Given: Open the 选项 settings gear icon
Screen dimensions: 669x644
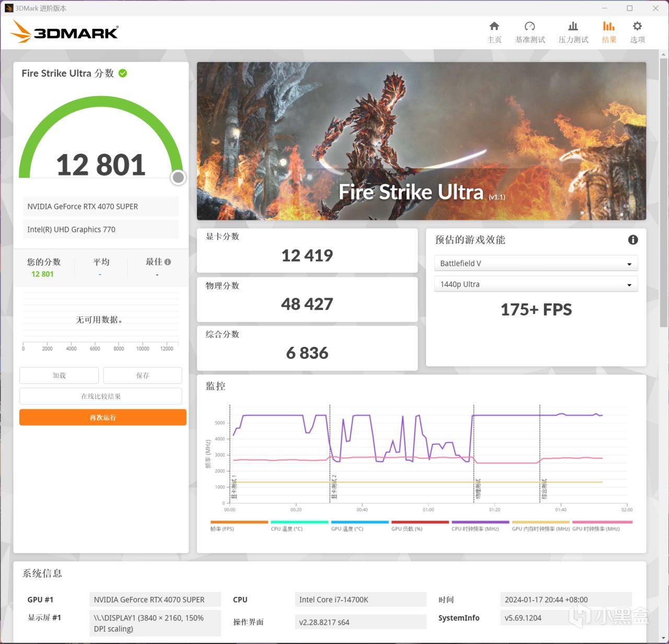Looking at the screenshot, I should 637,31.
